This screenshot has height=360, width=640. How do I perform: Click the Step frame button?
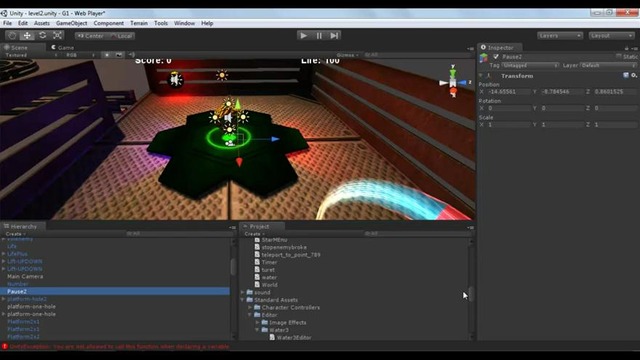(334, 36)
